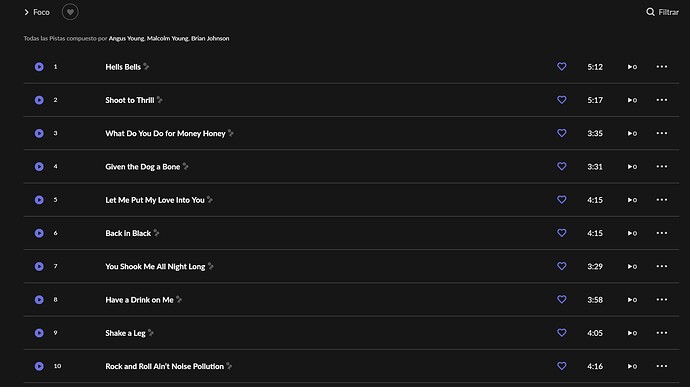Play the track Hells Bells
Viewport: 690px width, 387px height.
click(x=39, y=67)
